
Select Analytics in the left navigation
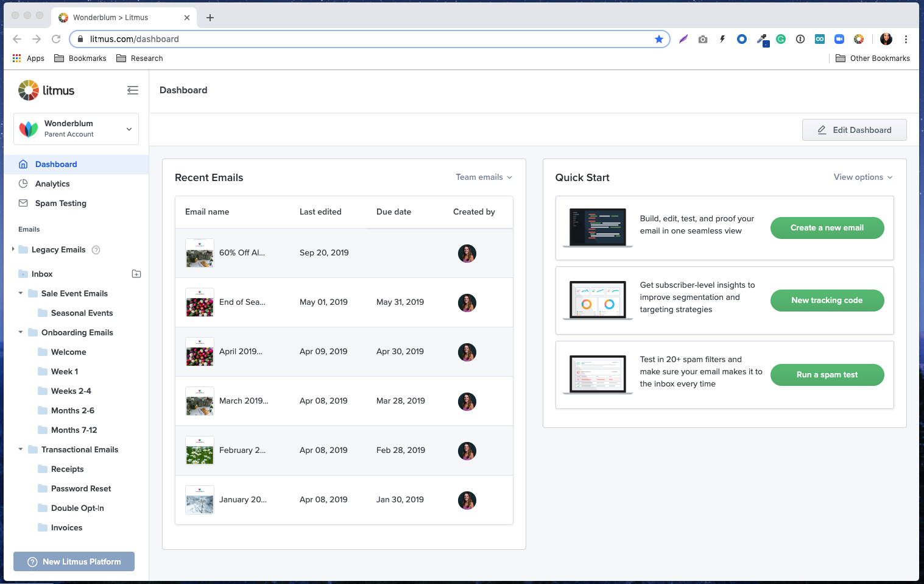52,183
